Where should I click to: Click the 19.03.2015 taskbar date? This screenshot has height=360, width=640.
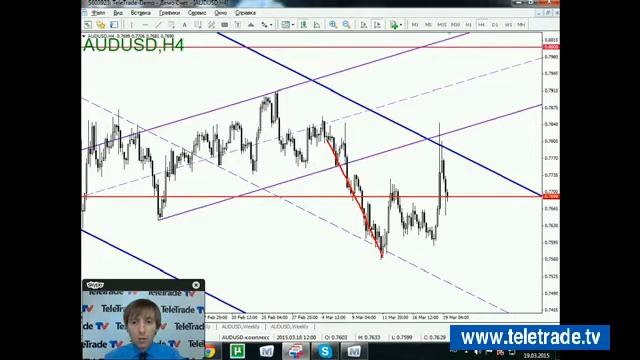coord(536,356)
